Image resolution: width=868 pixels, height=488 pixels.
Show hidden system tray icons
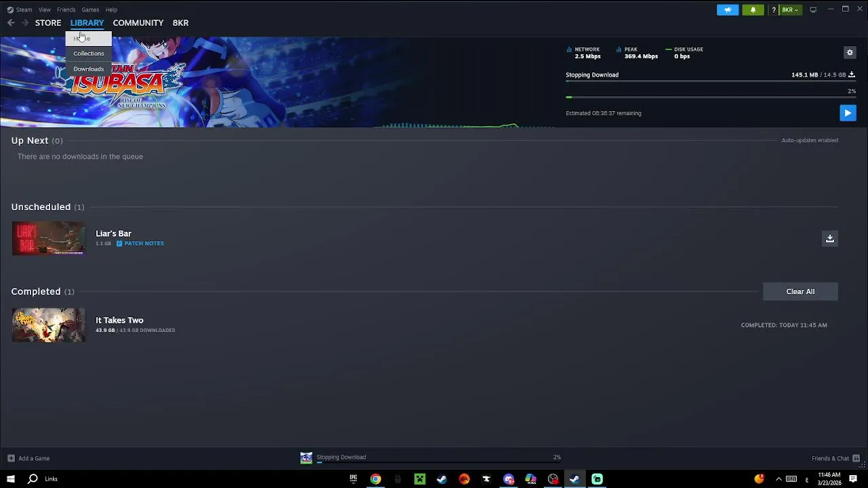point(778,479)
